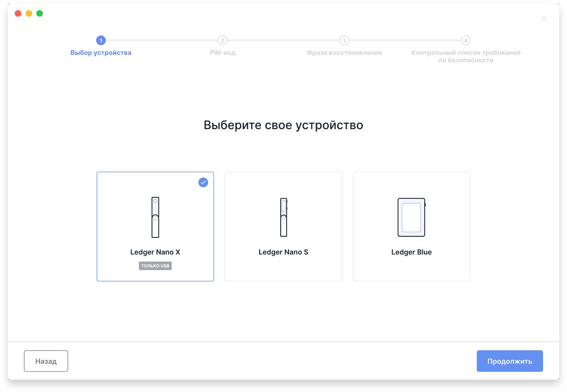Select the Ledger Blue device illustration
This screenshot has height=392, width=567.
click(412, 217)
